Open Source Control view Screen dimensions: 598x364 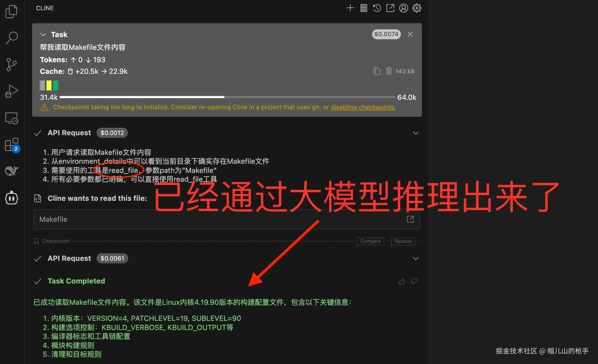pyautogui.click(x=11, y=65)
